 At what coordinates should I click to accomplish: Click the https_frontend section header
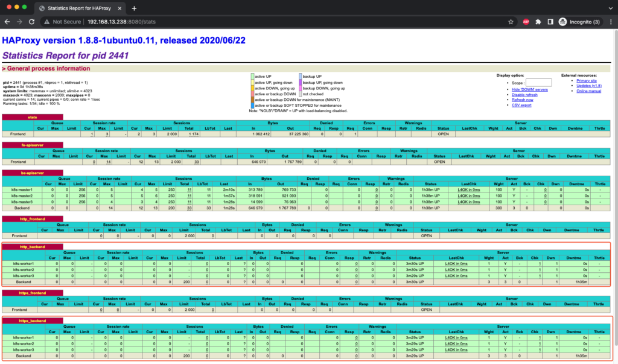coord(33,293)
